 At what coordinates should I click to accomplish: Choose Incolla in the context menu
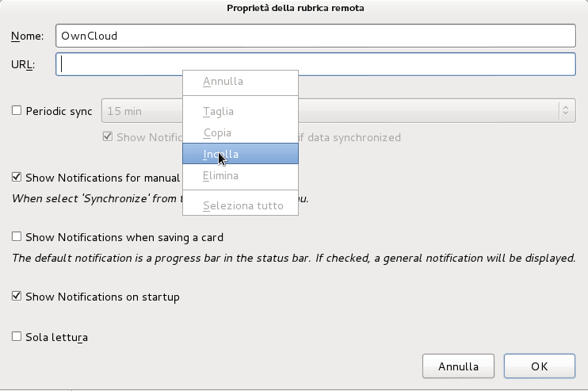(221, 154)
